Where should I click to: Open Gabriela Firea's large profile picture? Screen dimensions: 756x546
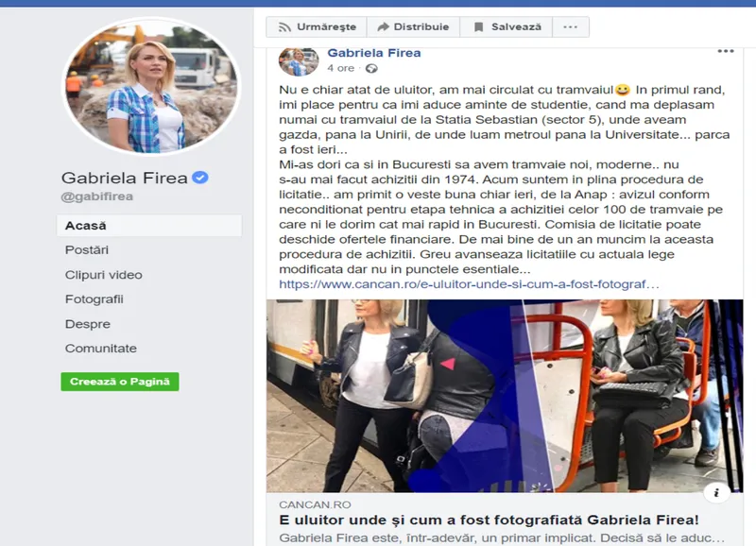click(151, 87)
